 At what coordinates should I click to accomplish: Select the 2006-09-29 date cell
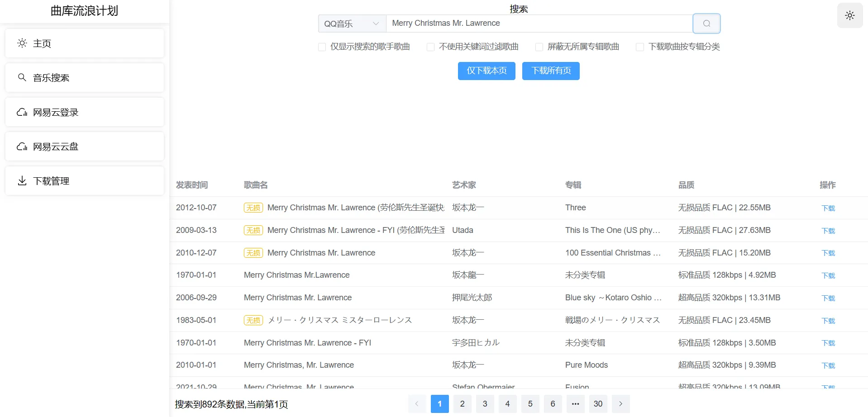click(196, 298)
